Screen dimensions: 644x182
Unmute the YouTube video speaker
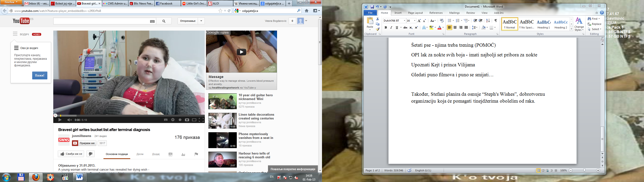pyautogui.click(x=69, y=120)
